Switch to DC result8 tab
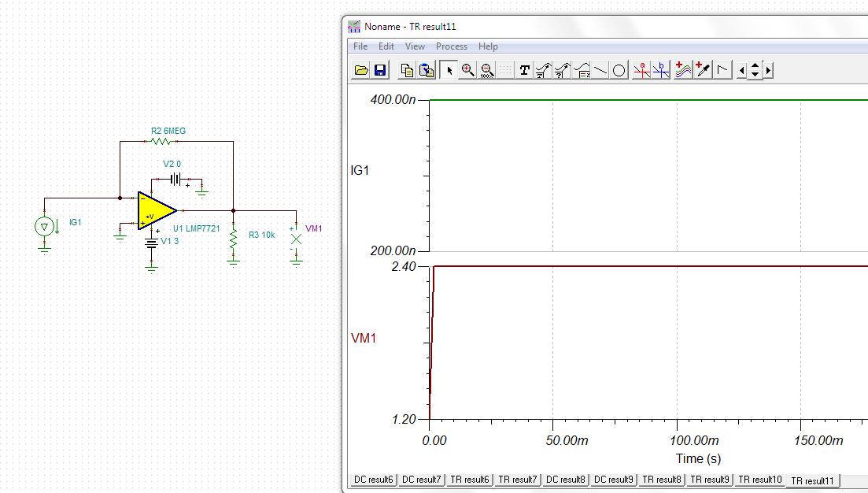Screen dimensions: 868x493 point(566,480)
